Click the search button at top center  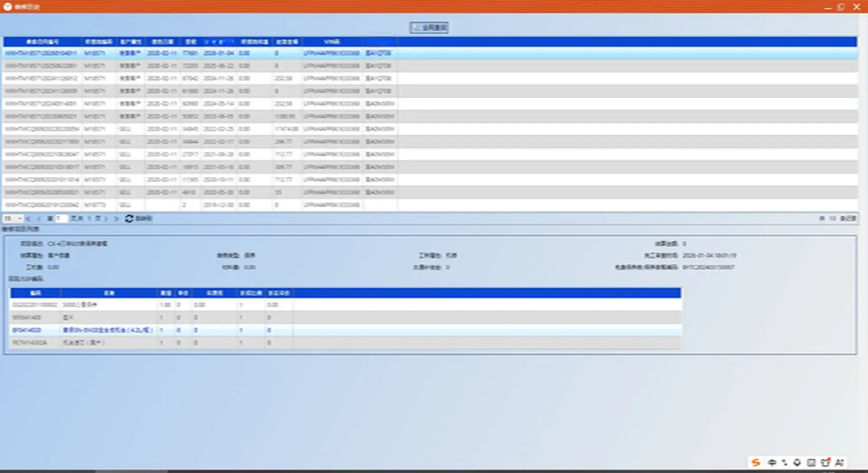[x=429, y=28]
